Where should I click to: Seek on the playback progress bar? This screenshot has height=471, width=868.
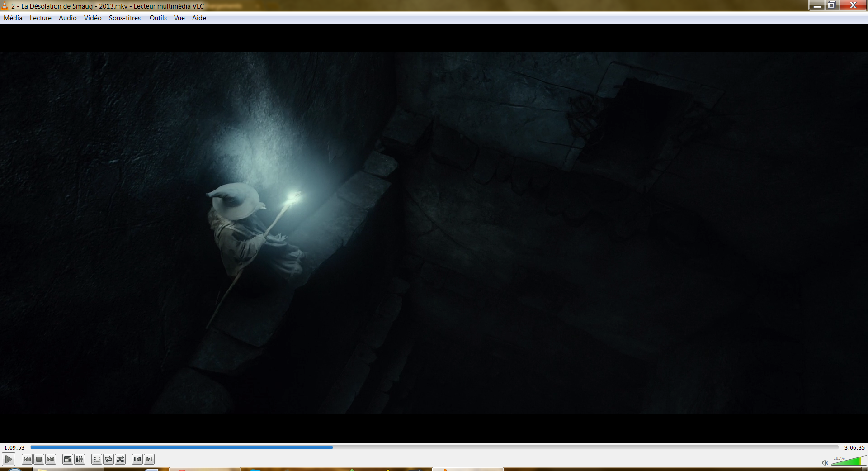[434, 447]
